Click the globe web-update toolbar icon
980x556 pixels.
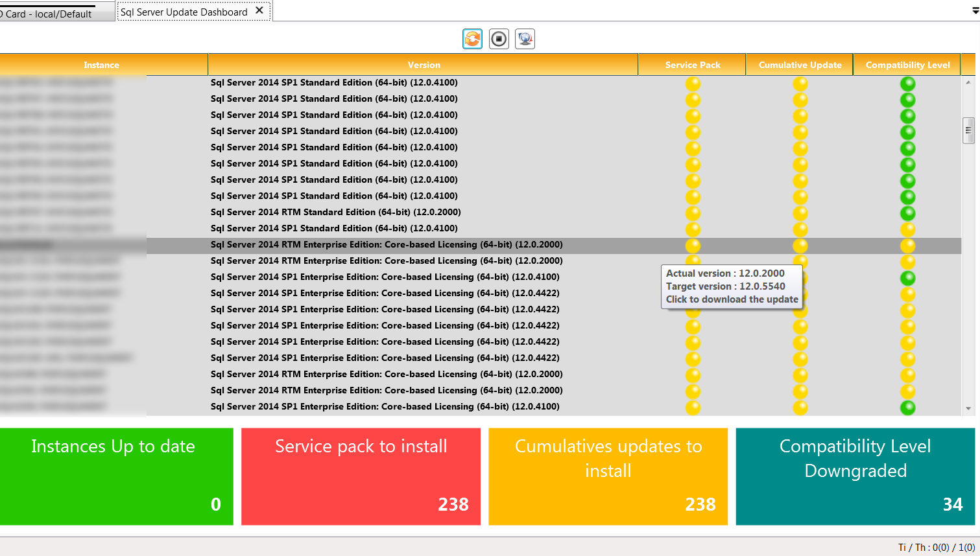[525, 39]
